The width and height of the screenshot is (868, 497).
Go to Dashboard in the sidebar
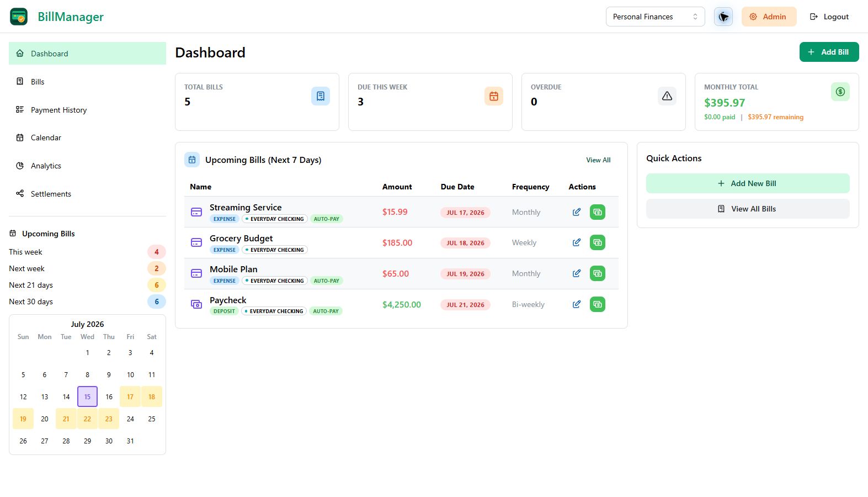click(x=87, y=54)
